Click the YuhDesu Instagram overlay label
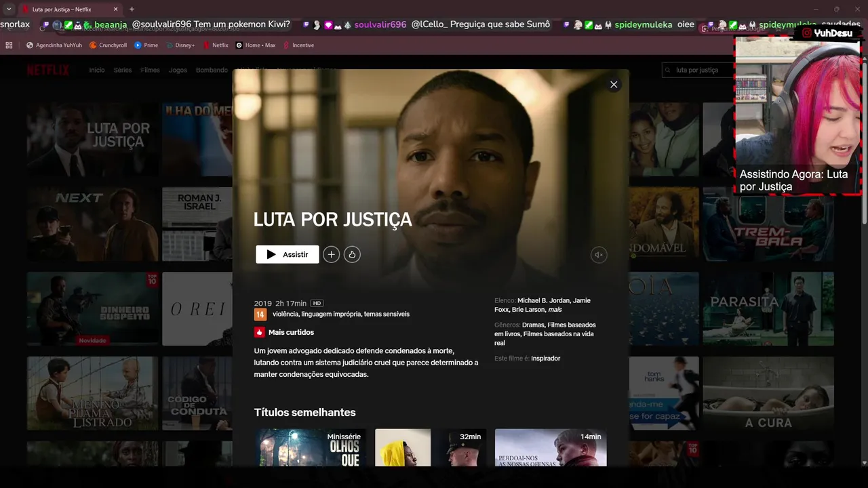The image size is (868, 488). pyautogui.click(x=827, y=33)
